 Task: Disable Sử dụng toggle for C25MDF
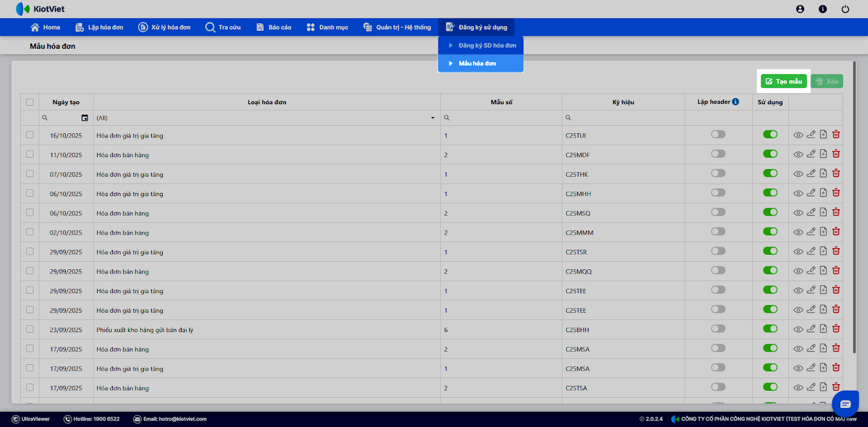[x=770, y=154]
